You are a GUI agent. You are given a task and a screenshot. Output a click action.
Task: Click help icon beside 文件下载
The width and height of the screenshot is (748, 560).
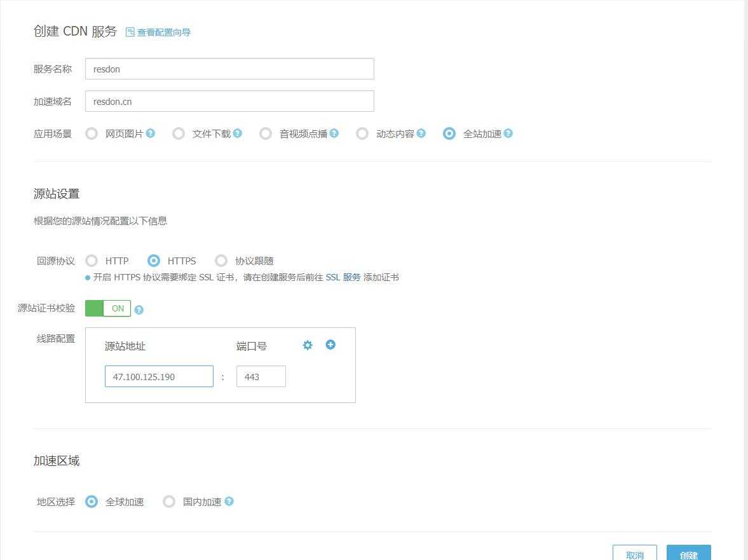237,133
